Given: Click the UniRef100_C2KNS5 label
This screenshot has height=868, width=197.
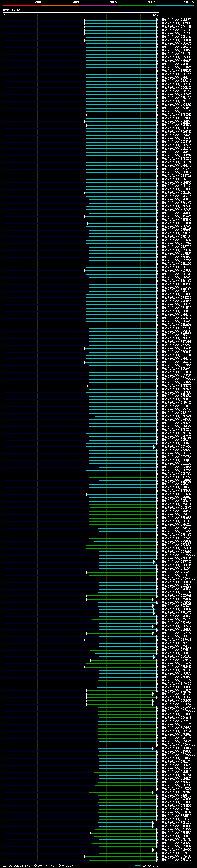Looking at the screenshot, I should (177, 833).
